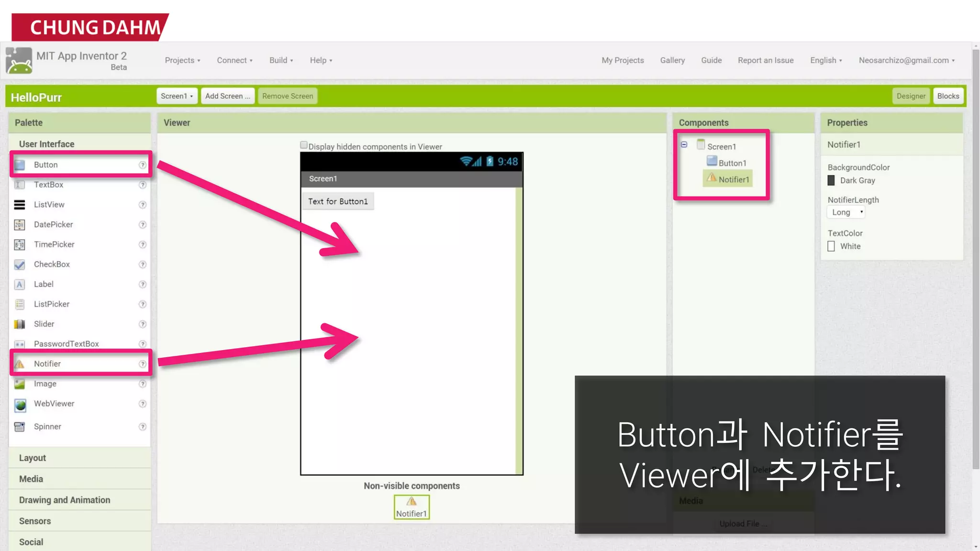Open help for DatePicker component
The image size is (980, 551).
point(143,225)
